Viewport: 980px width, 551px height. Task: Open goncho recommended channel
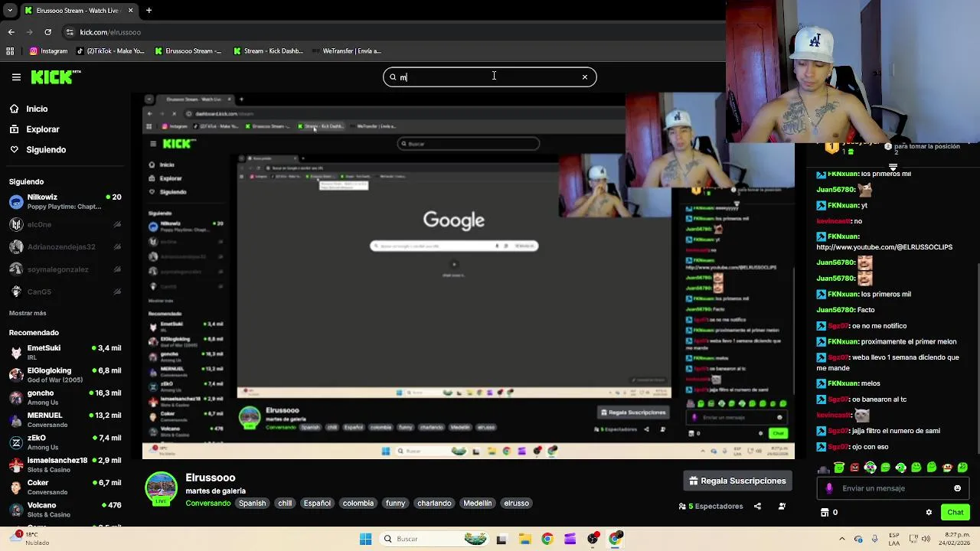(64, 396)
